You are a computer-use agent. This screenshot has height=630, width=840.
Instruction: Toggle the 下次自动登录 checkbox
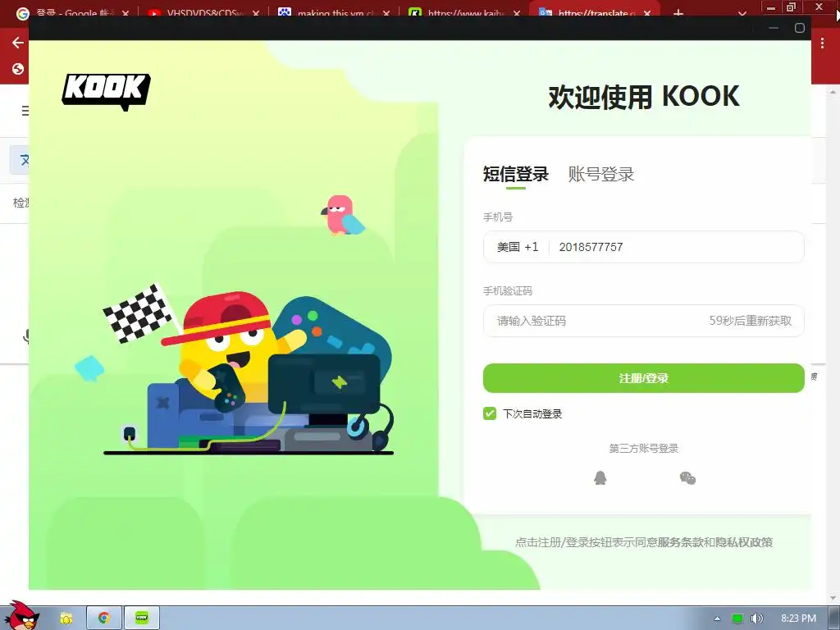point(490,413)
